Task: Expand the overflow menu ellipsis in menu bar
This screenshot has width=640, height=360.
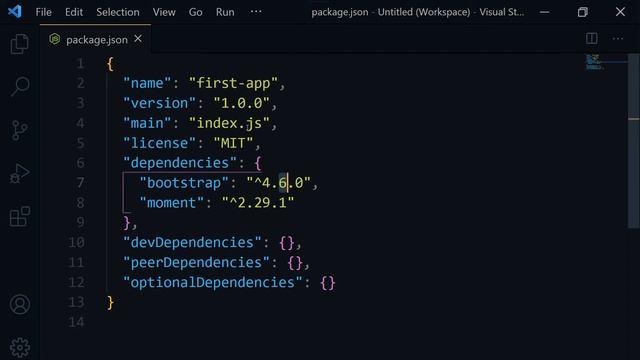Action: tap(256, 12)
